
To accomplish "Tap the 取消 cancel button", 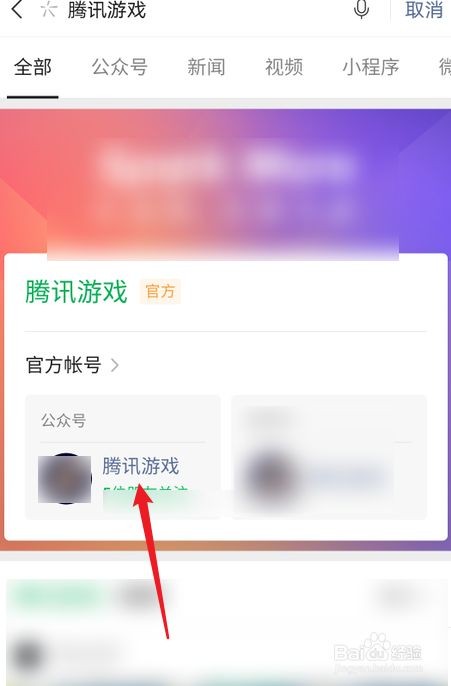I will [x=424, y=10].
